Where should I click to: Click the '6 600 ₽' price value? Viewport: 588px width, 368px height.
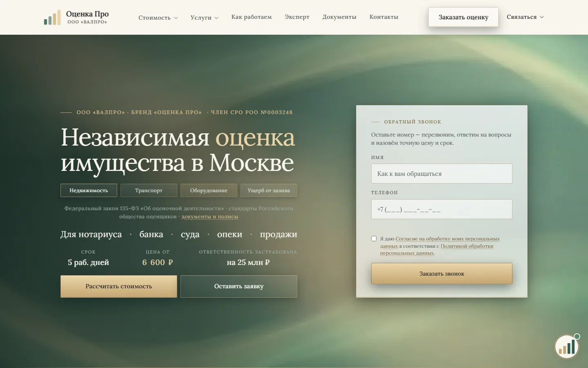pos(158,263)
